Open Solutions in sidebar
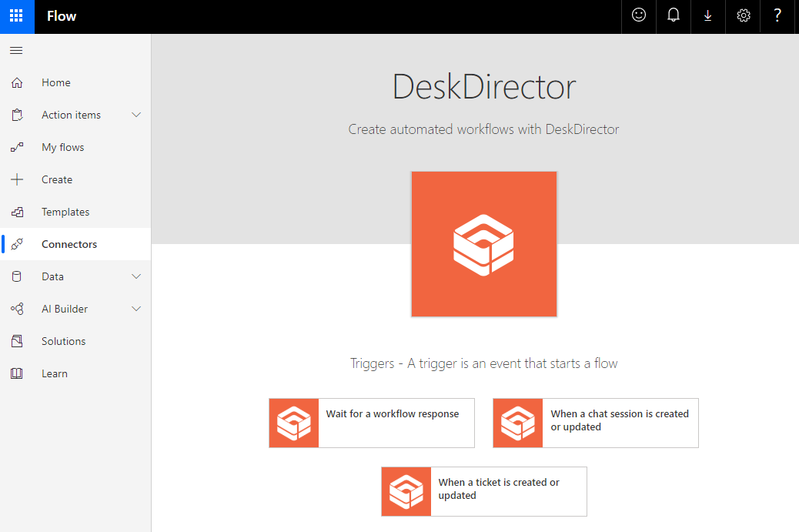Image resolution: width=799 pixels, height=532 pixels. (64, 341)
